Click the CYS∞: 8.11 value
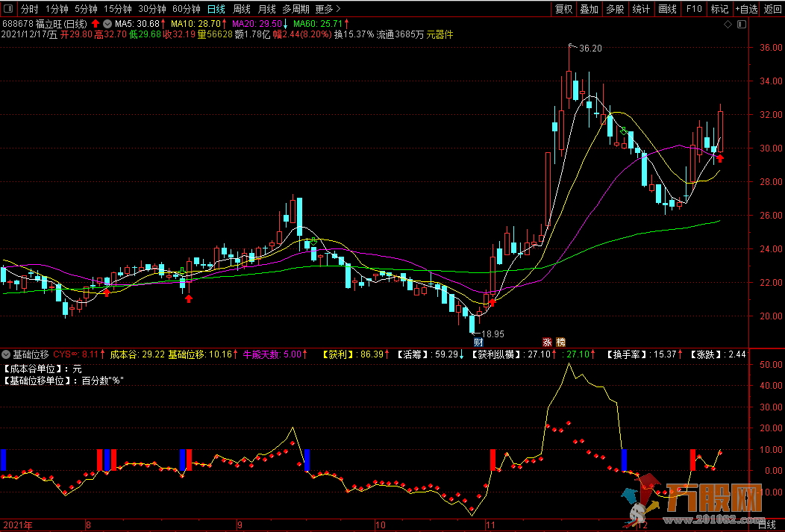This screenshot has width=785, height=532. point(76,355)
